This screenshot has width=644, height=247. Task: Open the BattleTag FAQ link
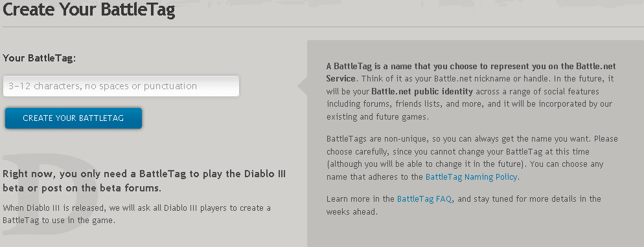pyautogui.click(x=424, y=199)
